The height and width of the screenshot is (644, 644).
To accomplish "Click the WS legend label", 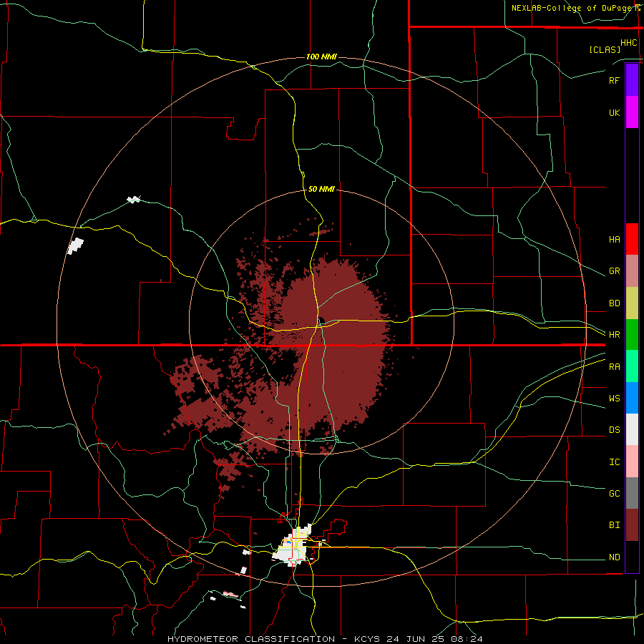I will [x=614, y=399].
